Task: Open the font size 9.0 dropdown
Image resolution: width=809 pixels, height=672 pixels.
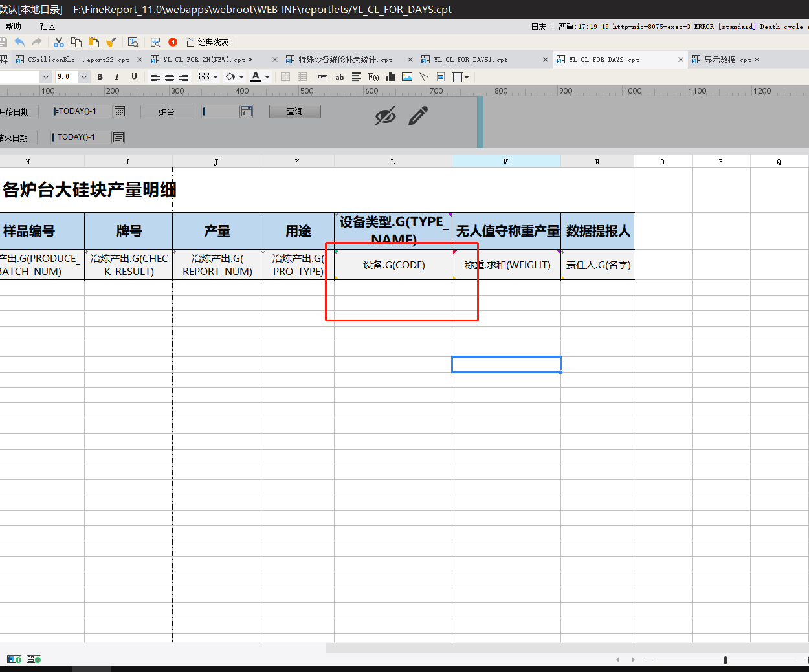Action: pos(83,77)
